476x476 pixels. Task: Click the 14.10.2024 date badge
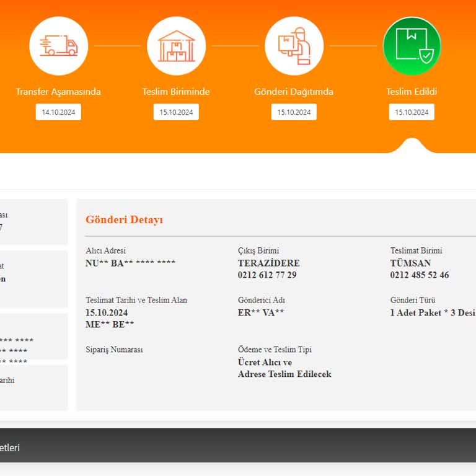point(58,112)
